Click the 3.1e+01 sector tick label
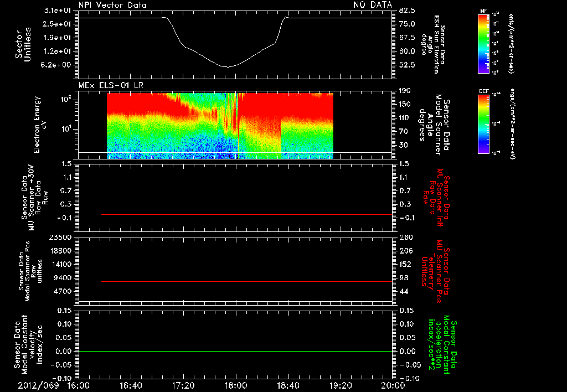This screenshot has height=392, width=567. click(x=57, y=11)
